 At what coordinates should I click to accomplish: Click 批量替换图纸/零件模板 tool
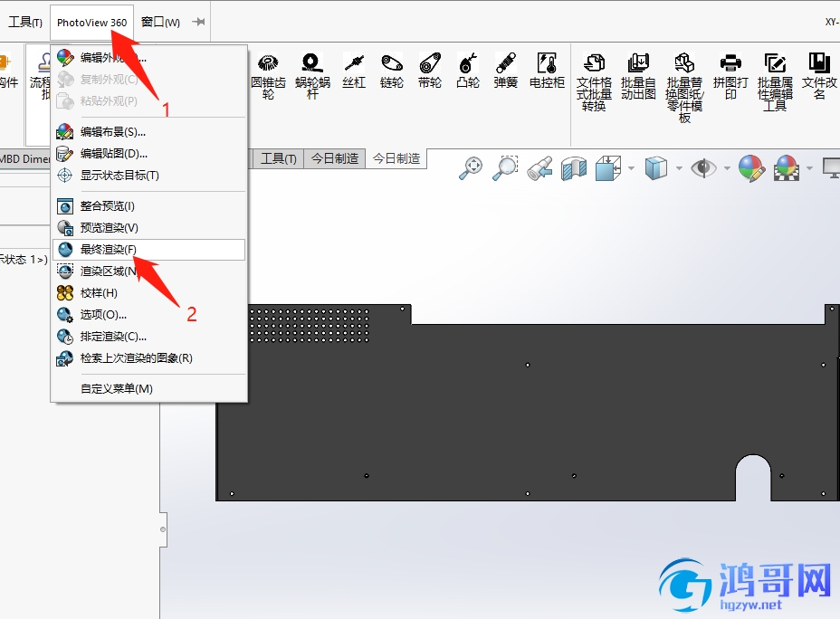[684, 89]
